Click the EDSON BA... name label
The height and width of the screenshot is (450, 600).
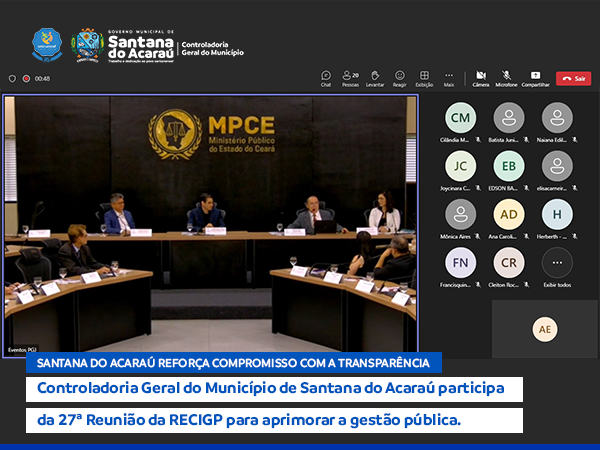[x=503, y=188]
